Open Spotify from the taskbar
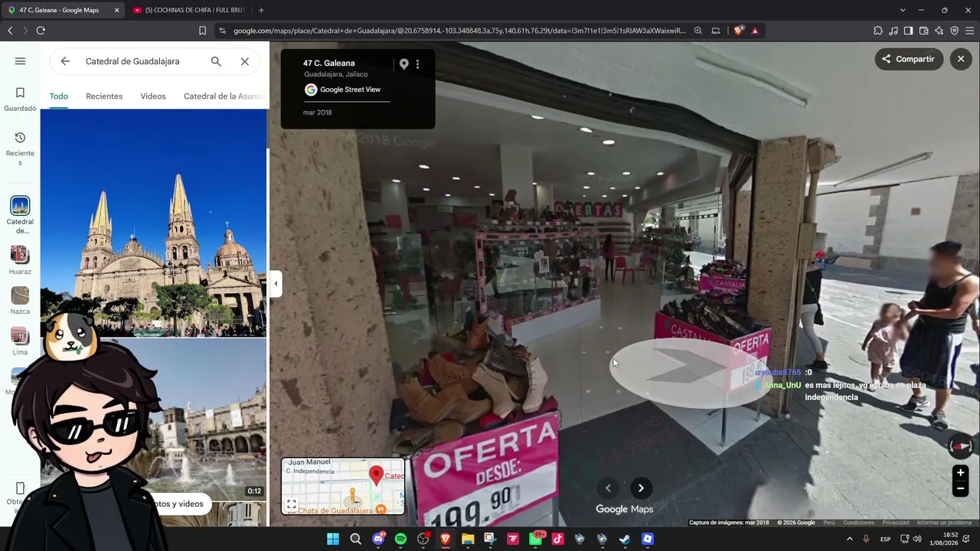The image size is (980, 551). tap(400, 539)
